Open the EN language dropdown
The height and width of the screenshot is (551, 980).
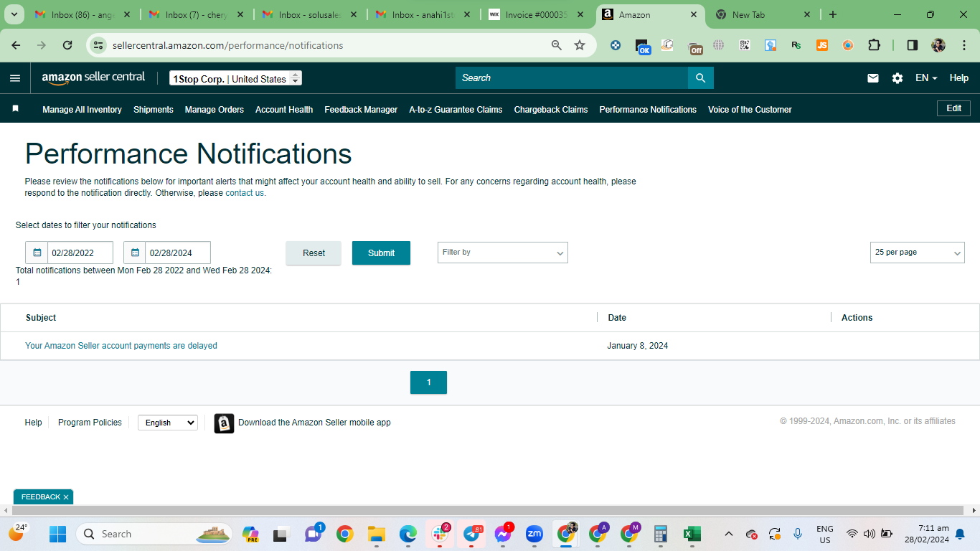pos(926,78)
